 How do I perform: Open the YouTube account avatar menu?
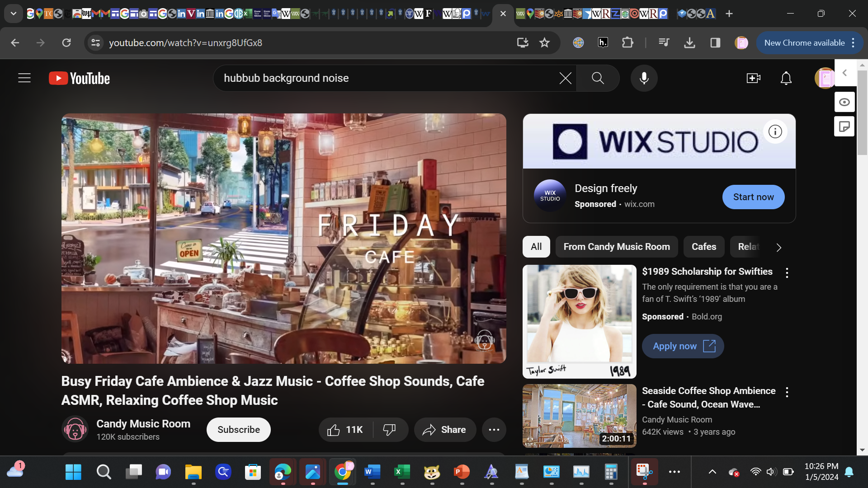824,78
